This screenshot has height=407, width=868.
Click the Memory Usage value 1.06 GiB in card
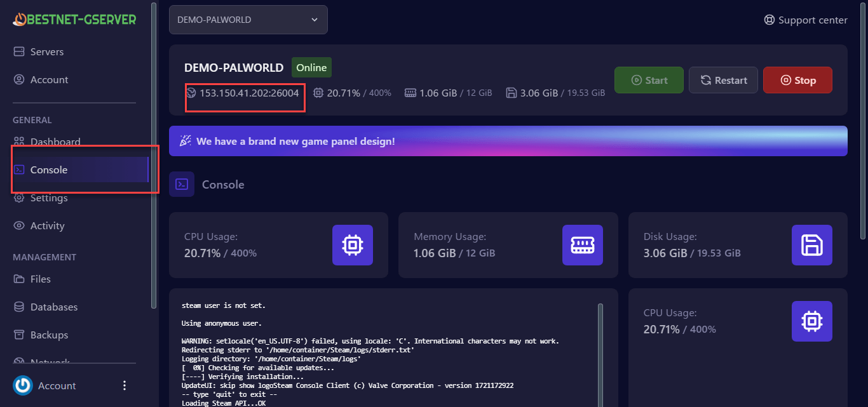click(x=435, y=253)
